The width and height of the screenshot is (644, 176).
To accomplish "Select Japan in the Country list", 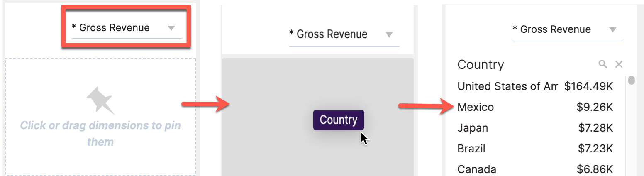I will [x=473, y=127].
